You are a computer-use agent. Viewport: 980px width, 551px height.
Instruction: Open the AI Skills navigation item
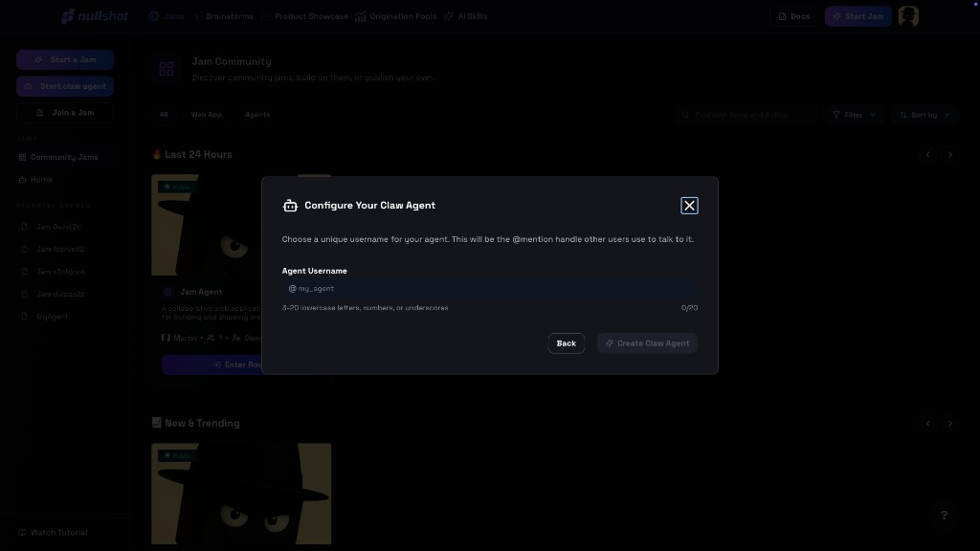[466, 16]
